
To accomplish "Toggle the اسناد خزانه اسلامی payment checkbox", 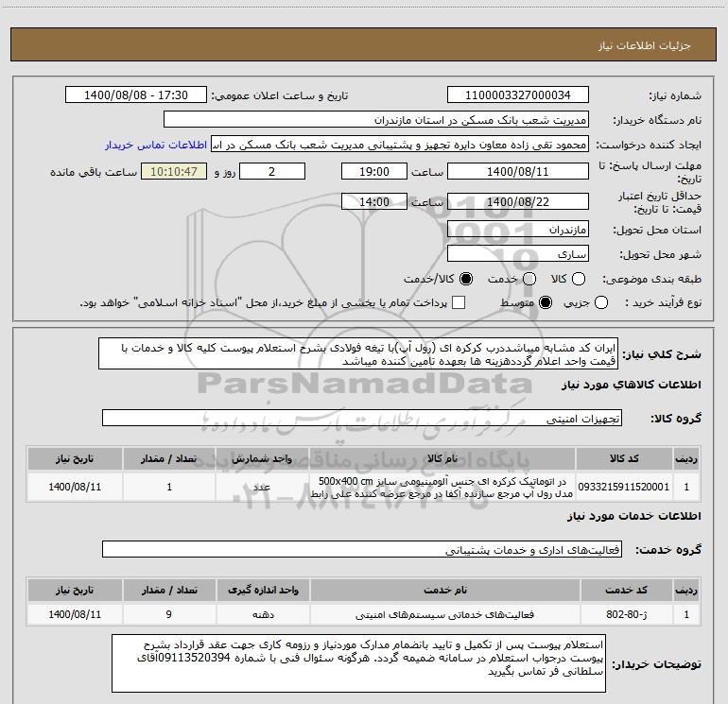I will (459, 302).
